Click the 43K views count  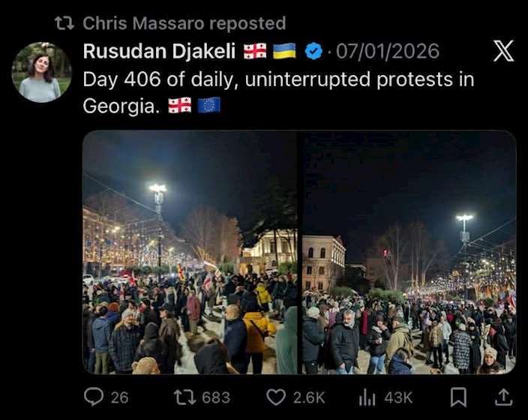pos(398,397)
